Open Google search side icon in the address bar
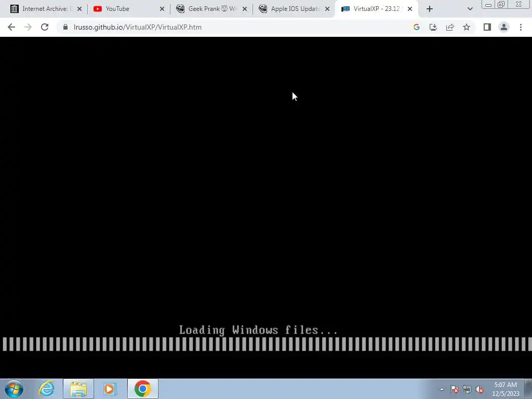 click(417, 27)
